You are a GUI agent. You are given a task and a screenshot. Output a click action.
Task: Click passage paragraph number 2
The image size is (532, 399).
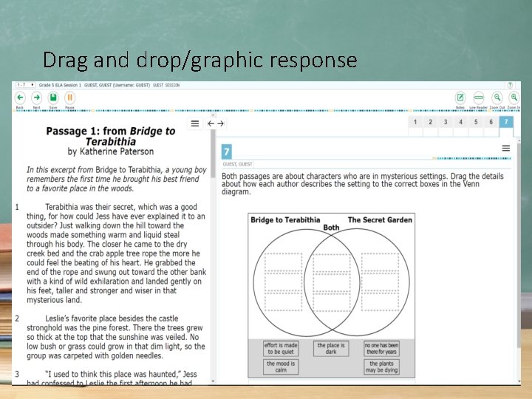[17, 318]
